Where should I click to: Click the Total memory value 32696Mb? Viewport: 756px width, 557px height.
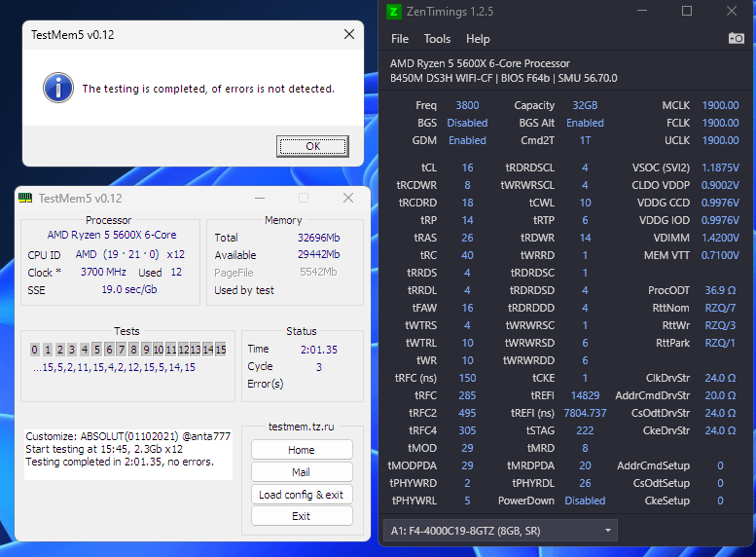318,238
